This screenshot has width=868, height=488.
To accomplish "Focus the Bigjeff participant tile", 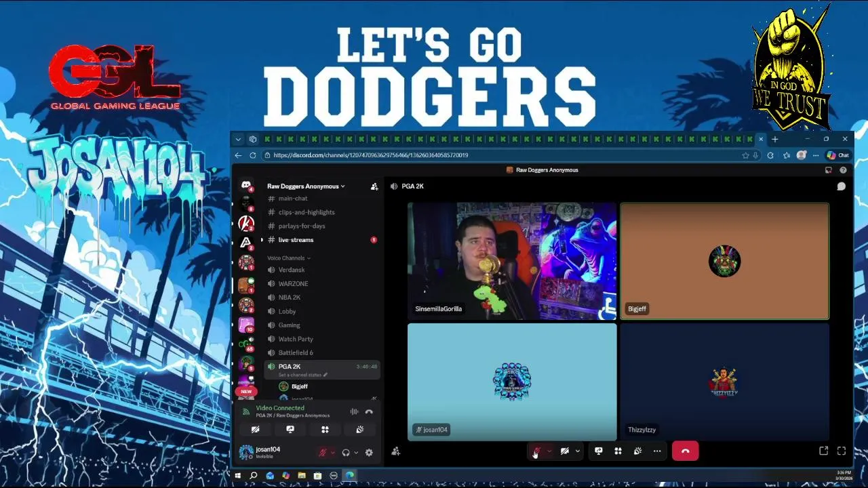I will (724, 261).
